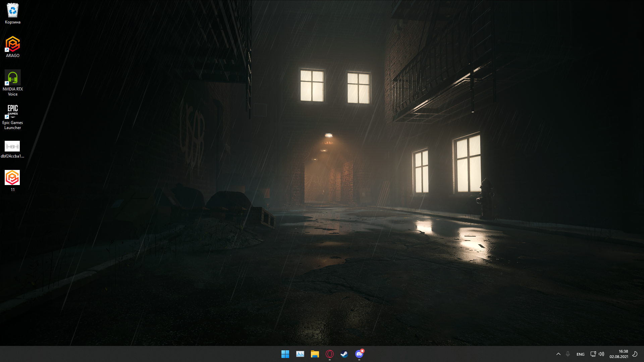
Task: Open the network status tray icon
Action: click(x=593, y=354)
